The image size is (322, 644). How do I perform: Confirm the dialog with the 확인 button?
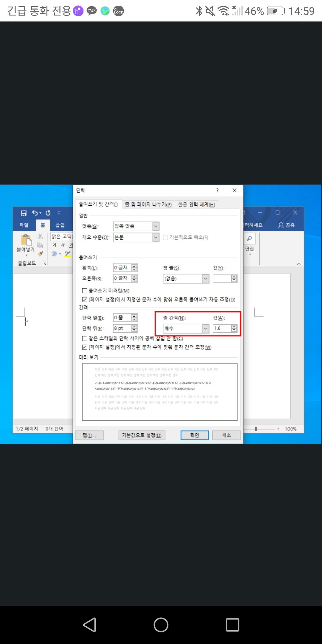[194, 435]
